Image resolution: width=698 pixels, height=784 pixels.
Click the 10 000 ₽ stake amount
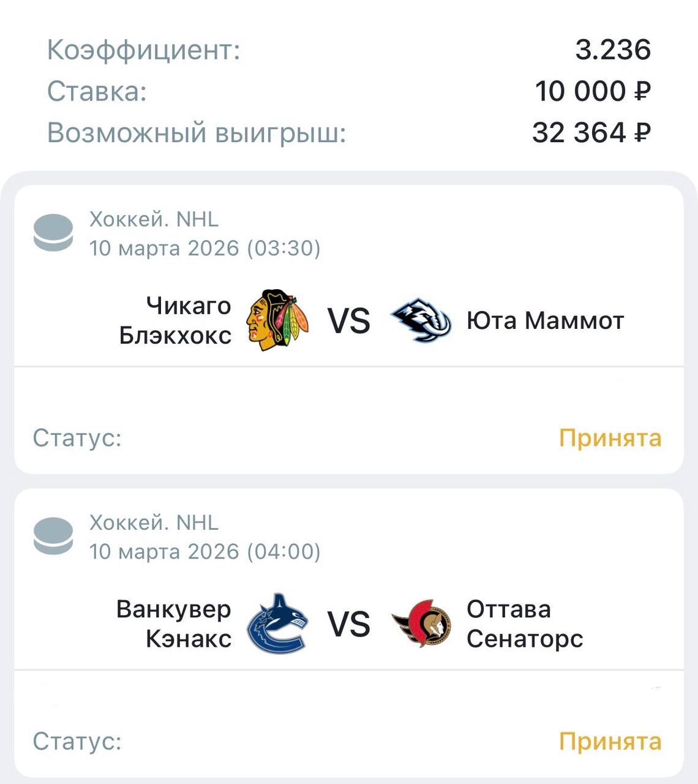pos(592,91)
